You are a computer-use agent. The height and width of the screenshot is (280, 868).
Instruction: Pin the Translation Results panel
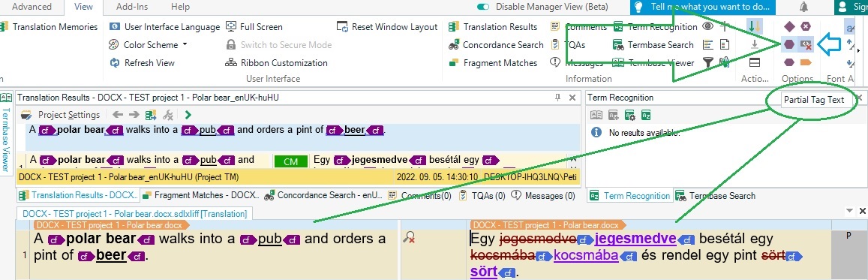point(557,98)
